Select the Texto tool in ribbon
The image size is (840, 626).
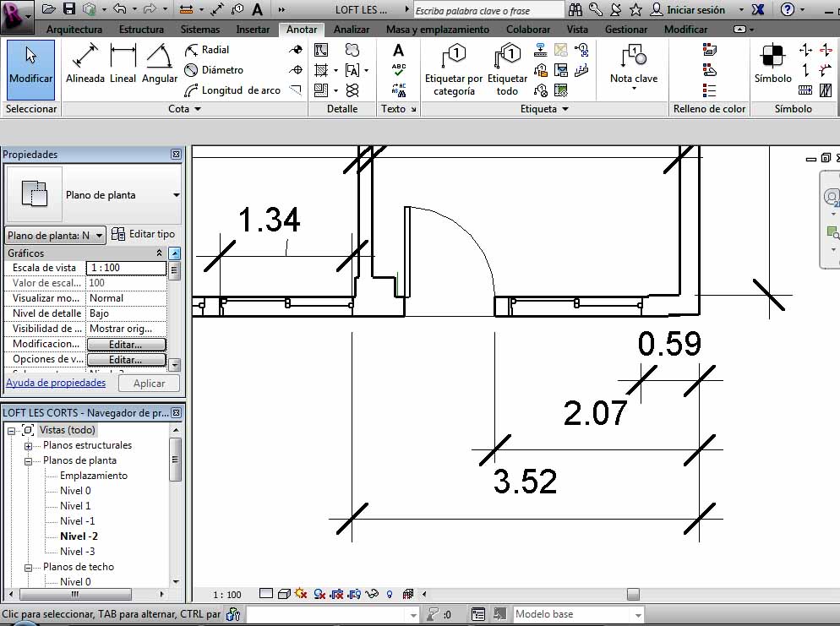(398, 51)
